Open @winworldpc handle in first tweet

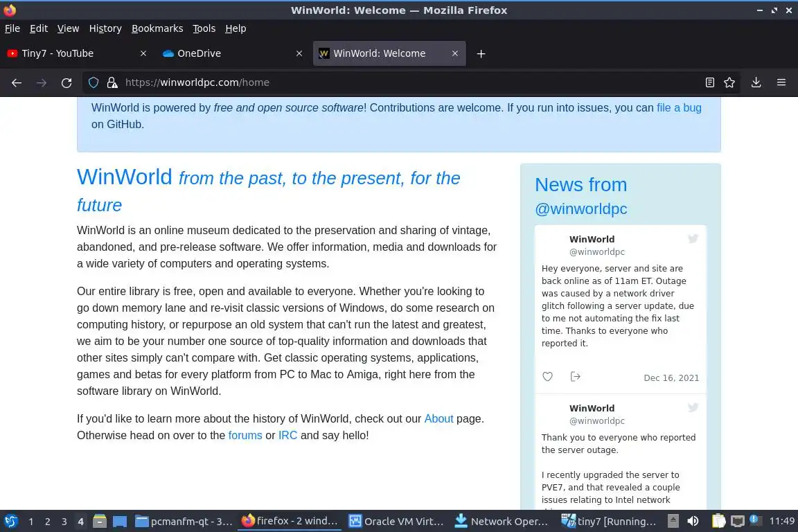pos(597,252)
